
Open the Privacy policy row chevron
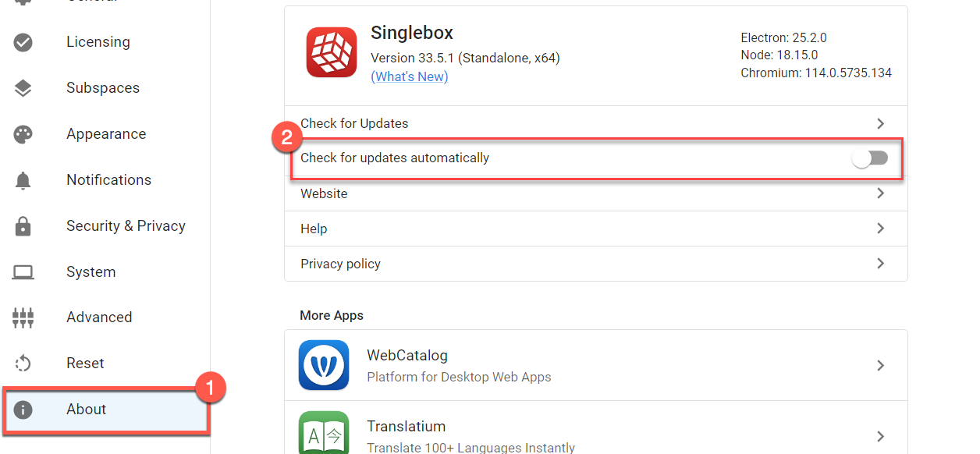[x=880, y=264]
